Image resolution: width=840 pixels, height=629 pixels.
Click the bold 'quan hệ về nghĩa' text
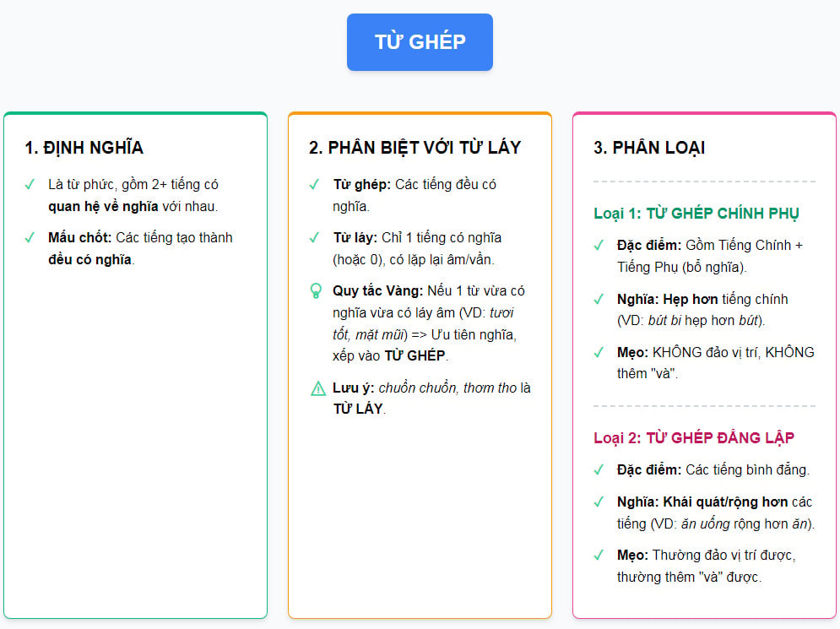coord(103,206)
